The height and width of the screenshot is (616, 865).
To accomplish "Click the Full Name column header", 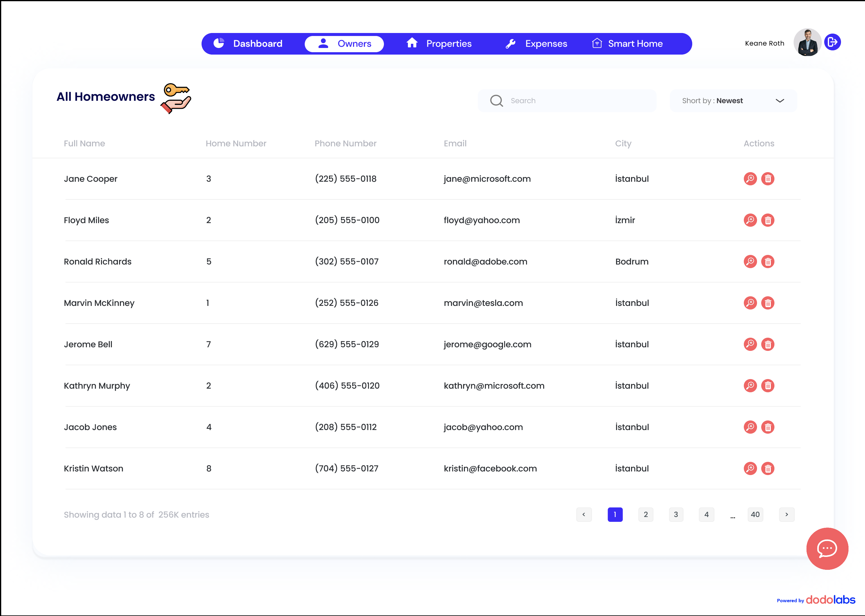I will pyautogui.click(x=84, y=143).
